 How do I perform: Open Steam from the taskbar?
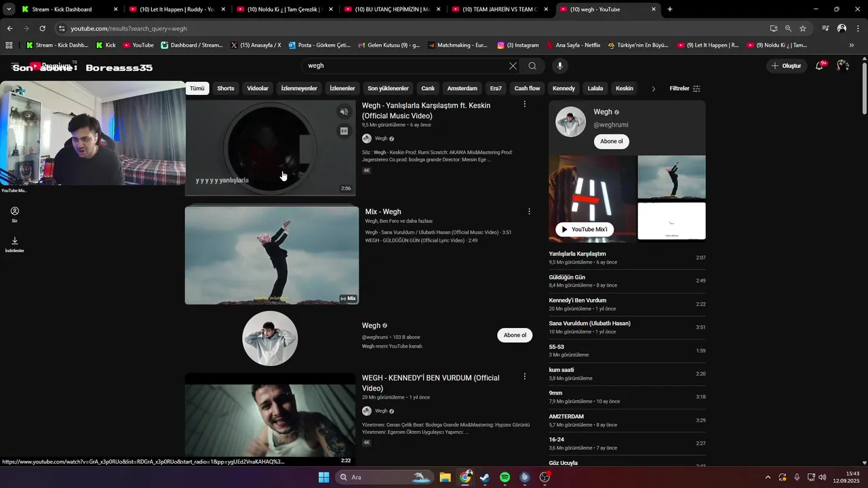pos(485,477)
